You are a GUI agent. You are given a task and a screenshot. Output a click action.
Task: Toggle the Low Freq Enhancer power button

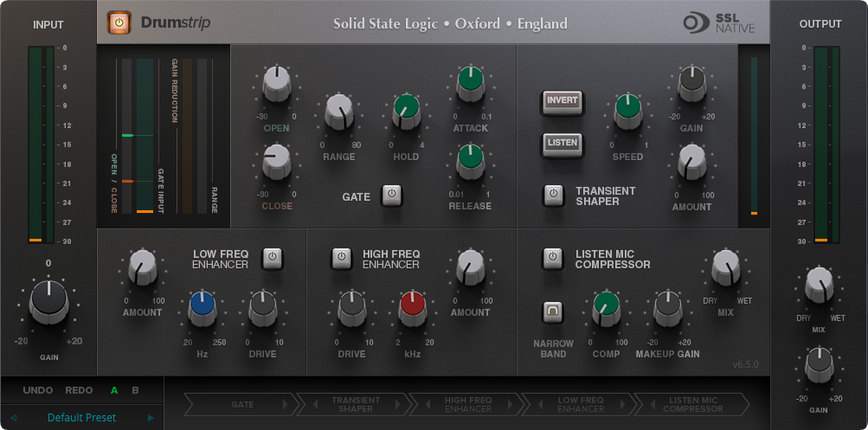click(x=272, y=259)
